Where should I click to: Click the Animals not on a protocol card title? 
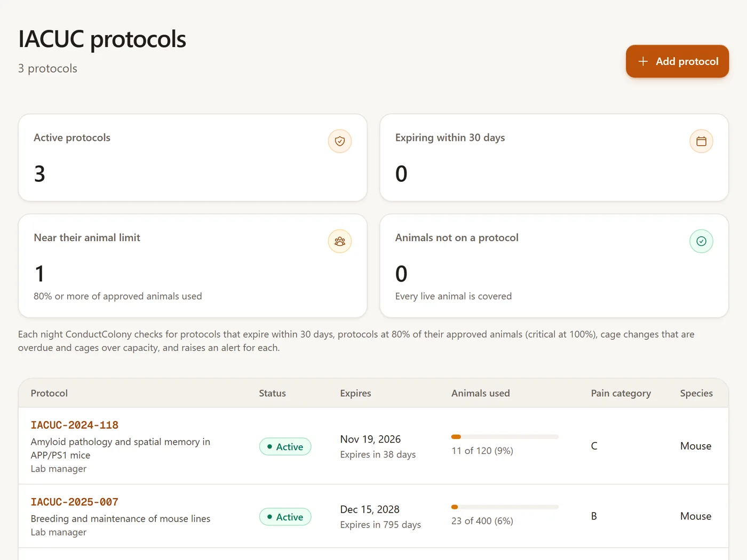[x=457, y=238]
